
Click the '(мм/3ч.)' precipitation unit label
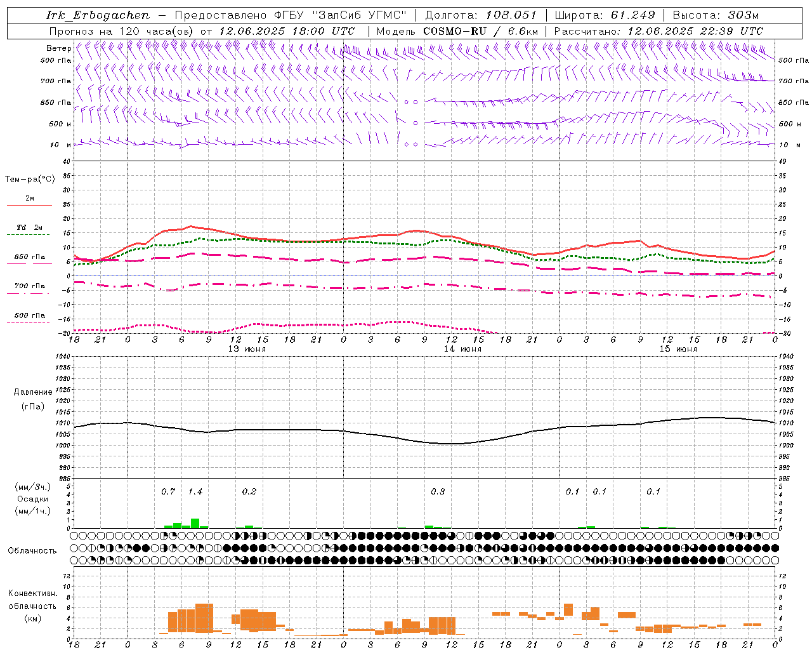coord(32,487)
